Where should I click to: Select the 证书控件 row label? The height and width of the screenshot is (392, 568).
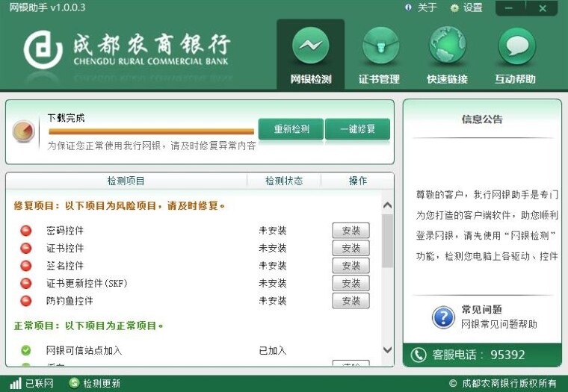coord(65,248)
